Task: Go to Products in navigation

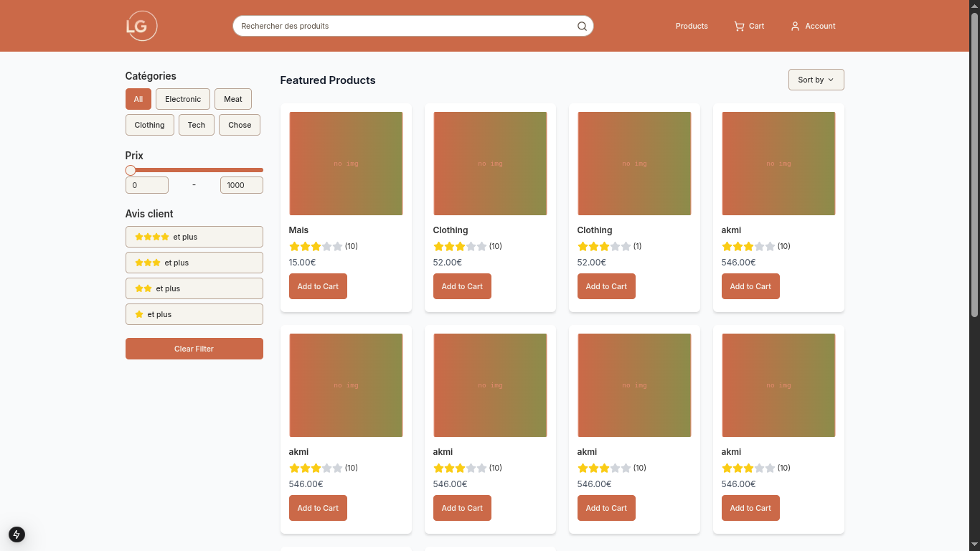Action: (692, 26)
